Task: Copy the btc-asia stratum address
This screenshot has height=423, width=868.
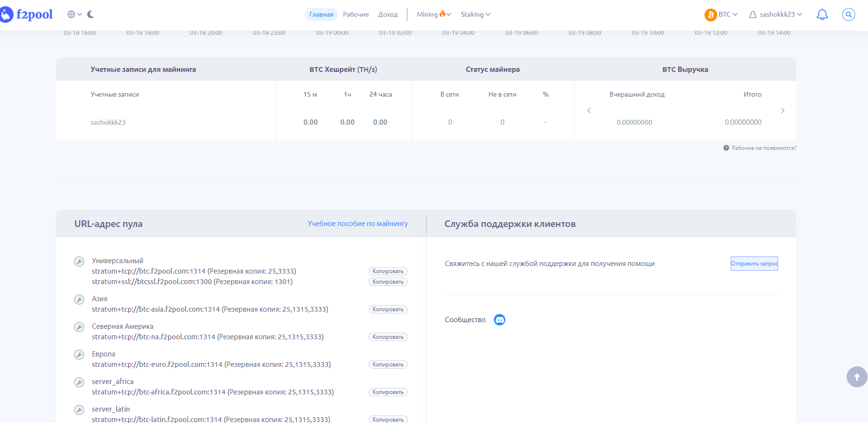Action: click(388, 309)
